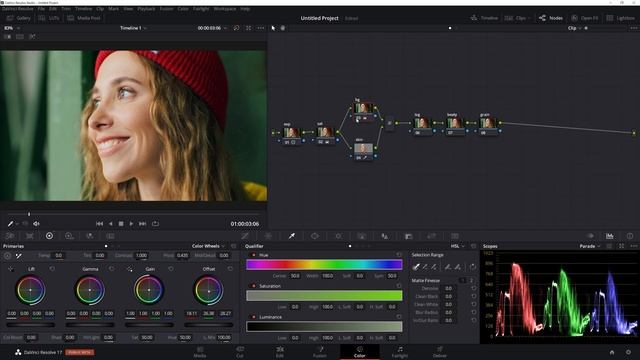This screenshot has width=640, height=360.
Task: Switch to the Deliver page tab
Action: (x=440, y=352)
